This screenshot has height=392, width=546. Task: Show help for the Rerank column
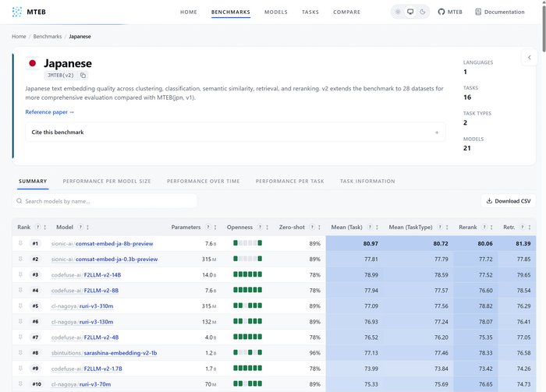[484, 227]
